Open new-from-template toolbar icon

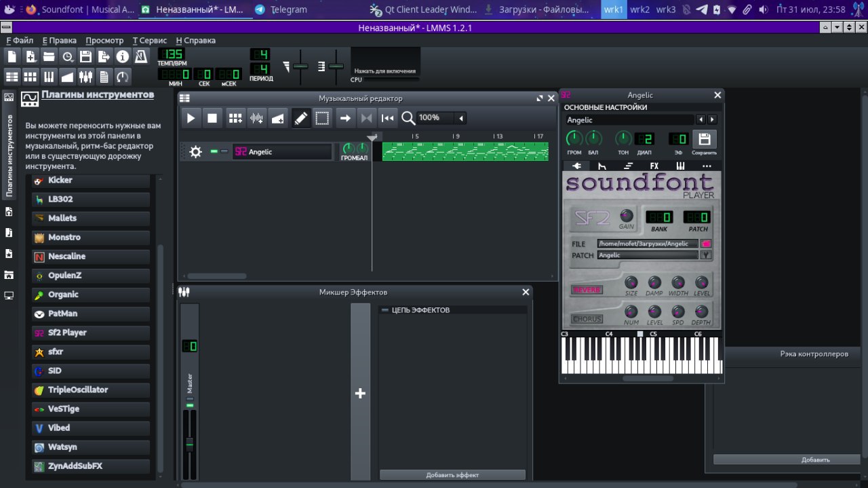(x=31, y=56)
